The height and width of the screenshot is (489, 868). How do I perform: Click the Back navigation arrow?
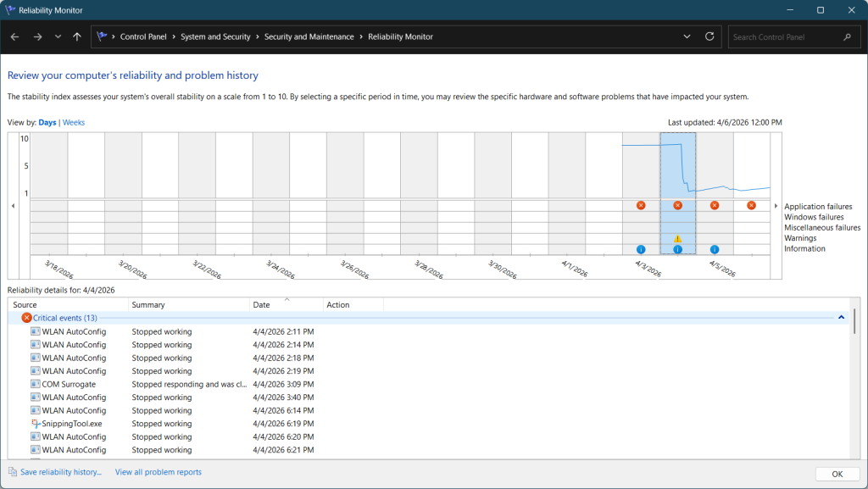pyautogui.click(x=14, y=37)
